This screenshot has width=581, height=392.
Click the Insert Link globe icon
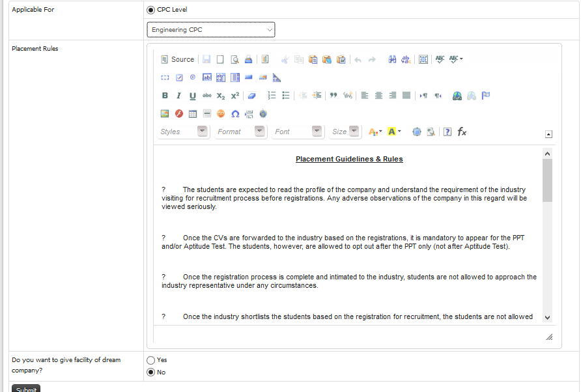coord(457,96)
